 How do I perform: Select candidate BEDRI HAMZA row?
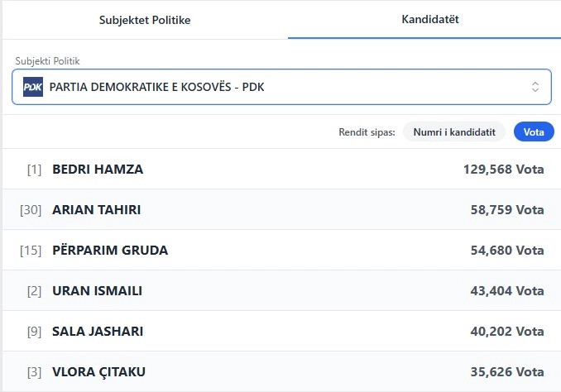coord(281,170)
